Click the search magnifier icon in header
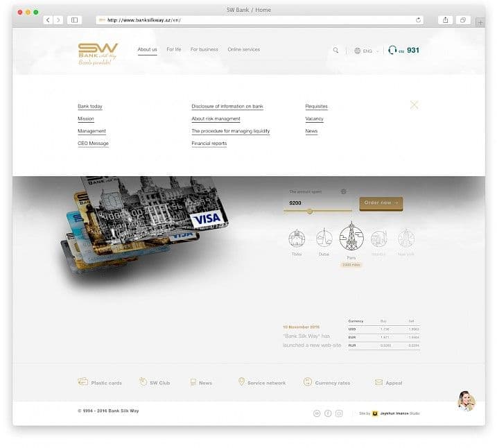Screen dimensions: 497x448 coord(335,50)
